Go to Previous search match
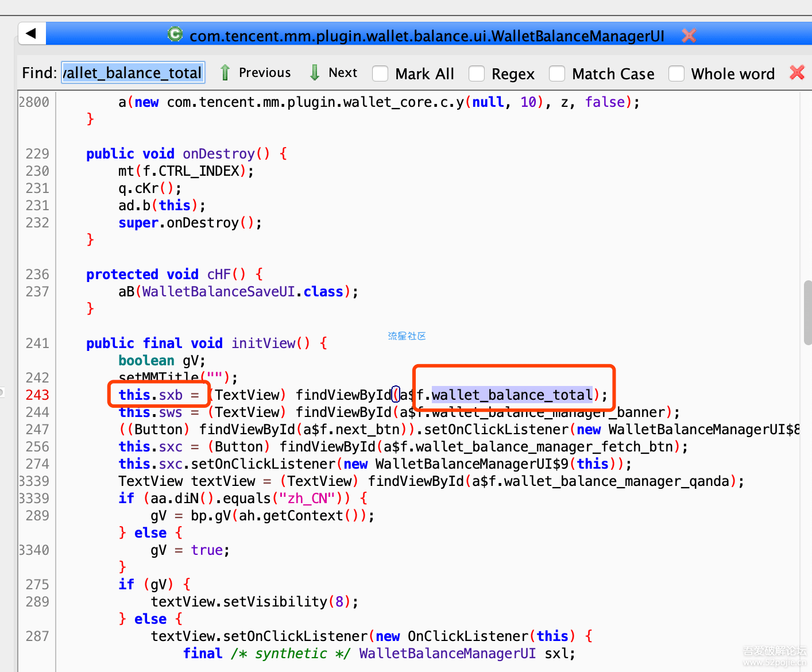Viewport: 812px width, 672px height. point(265,72)
